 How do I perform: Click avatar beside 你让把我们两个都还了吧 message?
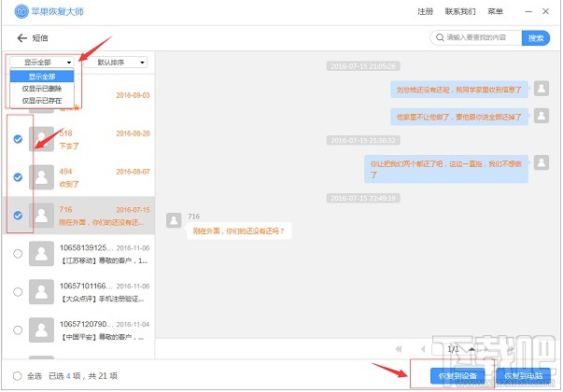pyautogui.click(x=542, y=162)
